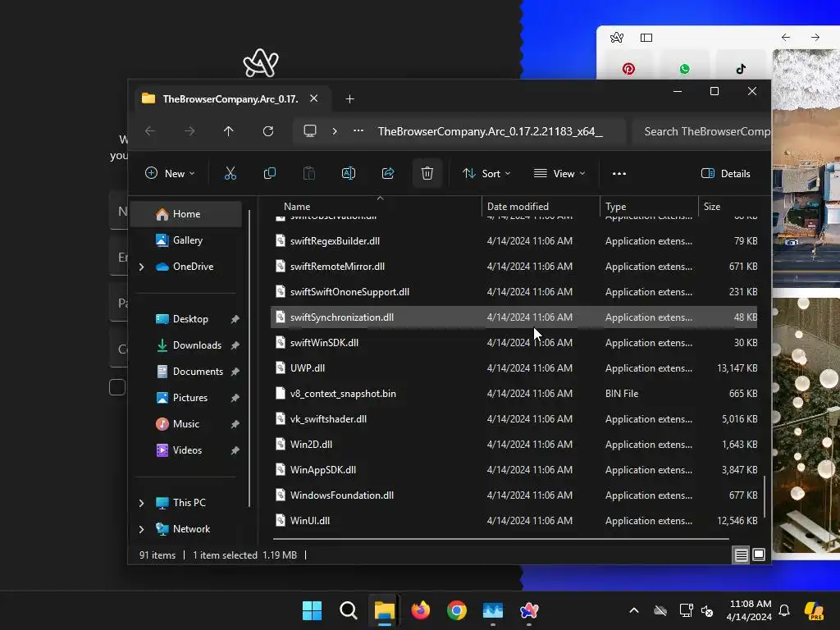Click the WhatsApp icon in Arc window

click(685, 69)
